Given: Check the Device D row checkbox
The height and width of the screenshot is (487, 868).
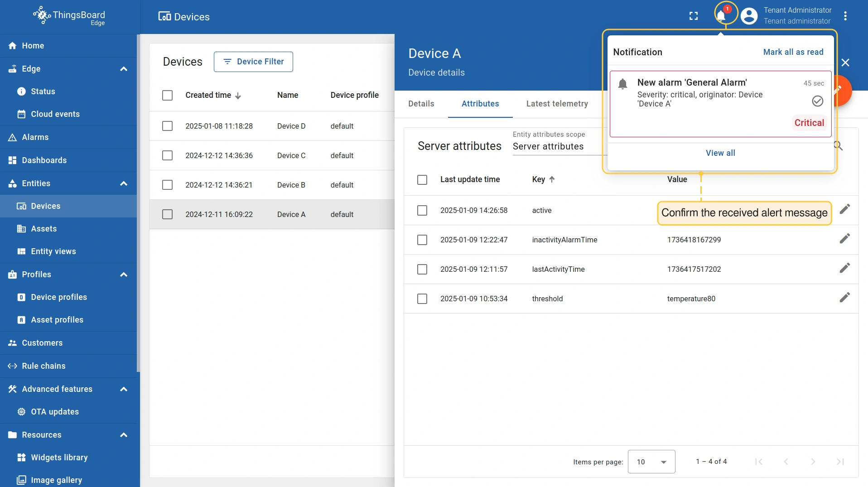Looking at the screenshot, I should coord(168,126).
